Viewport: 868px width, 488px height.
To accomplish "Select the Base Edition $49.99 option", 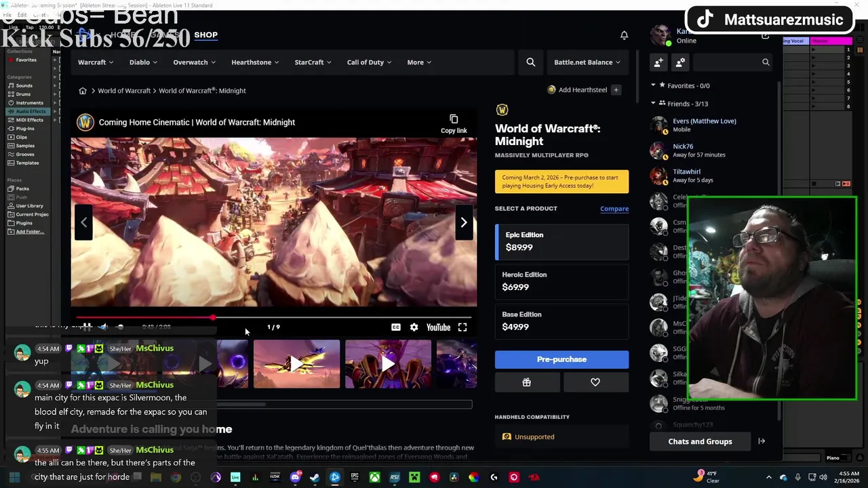I will coord(562,321).
